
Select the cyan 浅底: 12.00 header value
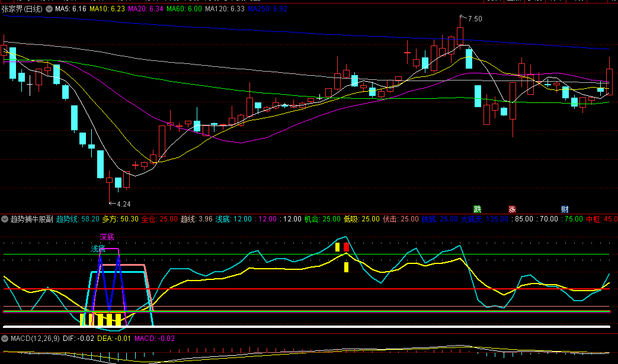click(x=233, y=219)
